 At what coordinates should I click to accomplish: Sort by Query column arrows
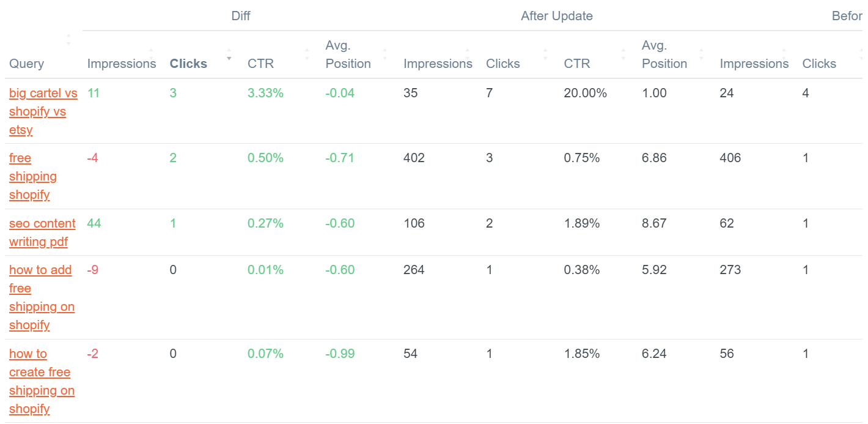pyautogui.click(x=68, y=40)
